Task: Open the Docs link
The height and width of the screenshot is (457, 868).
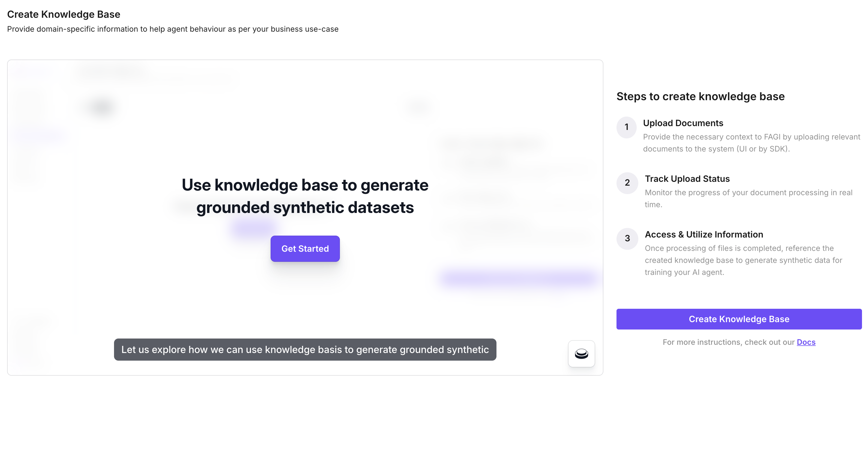Action: [x=806, y=342]
